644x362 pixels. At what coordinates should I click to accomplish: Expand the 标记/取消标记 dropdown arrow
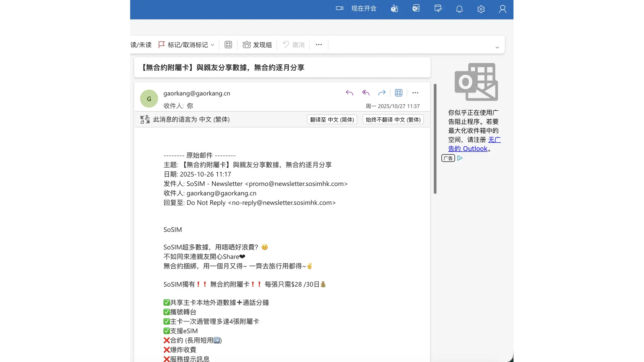(x=213, y=45)
